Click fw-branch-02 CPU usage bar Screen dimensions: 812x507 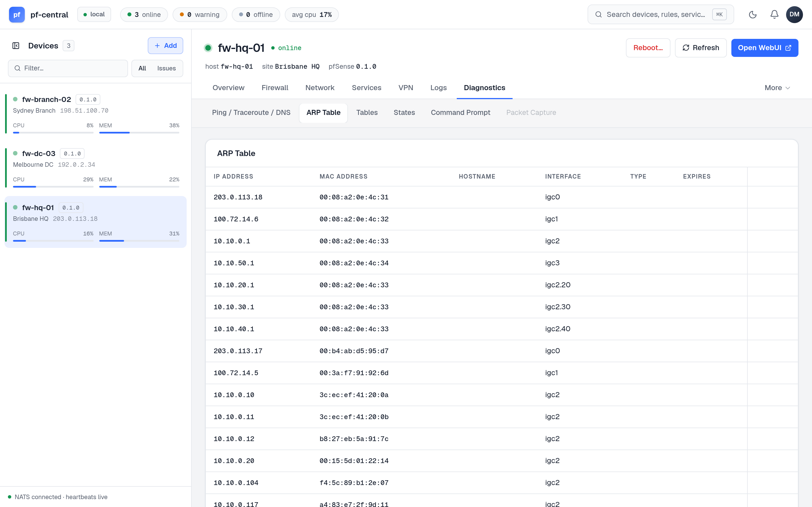point(53,132)
